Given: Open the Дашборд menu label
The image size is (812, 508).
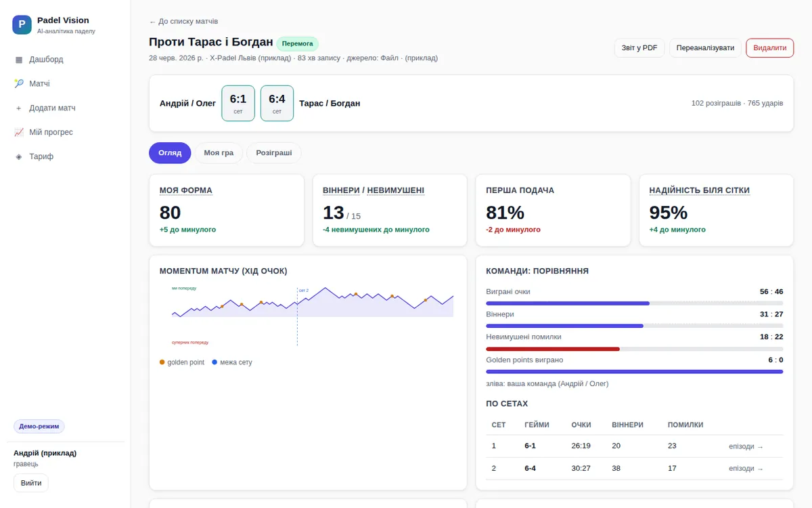Looking at the screenshot, I should 46,60.
